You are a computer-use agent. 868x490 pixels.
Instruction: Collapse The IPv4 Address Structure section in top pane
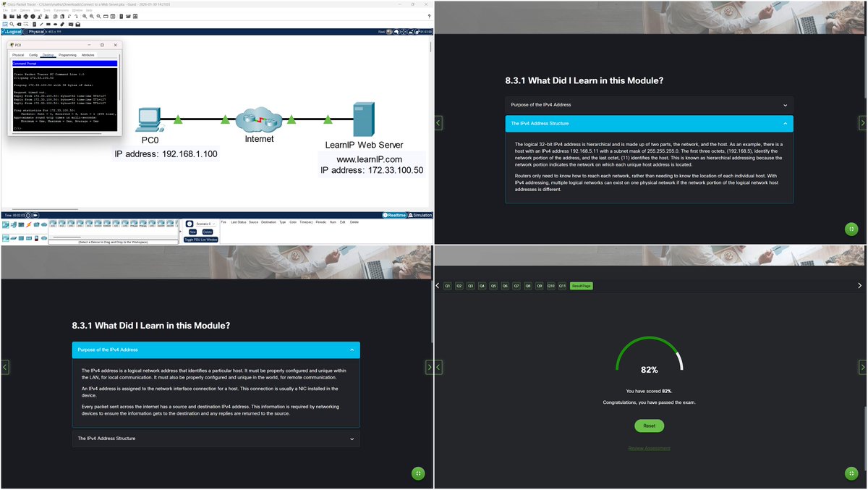pos(649,124)
